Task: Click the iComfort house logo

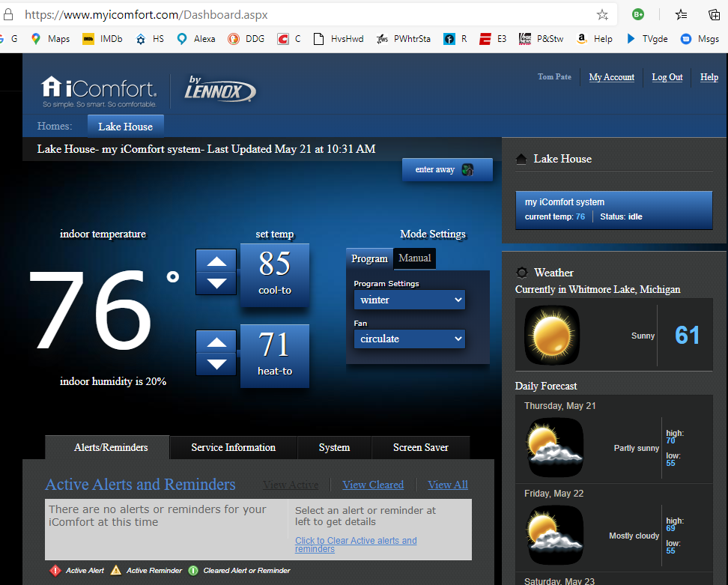Action: tap(99, 91)
